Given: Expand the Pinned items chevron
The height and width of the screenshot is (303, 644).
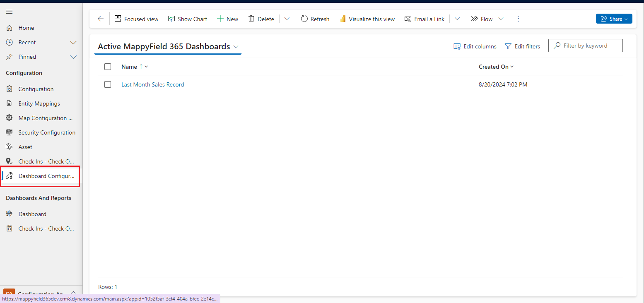Looking at the screenshot, I should (73, 57).
